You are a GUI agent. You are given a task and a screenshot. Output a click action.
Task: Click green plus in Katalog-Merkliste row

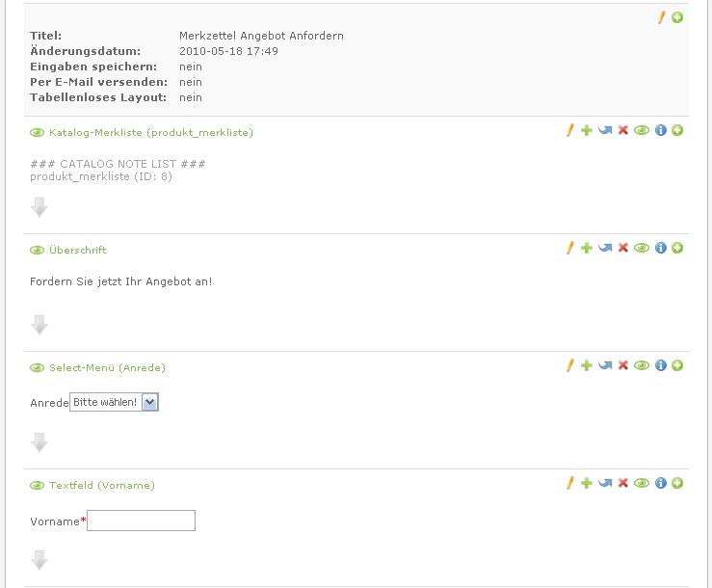point(587,130)
